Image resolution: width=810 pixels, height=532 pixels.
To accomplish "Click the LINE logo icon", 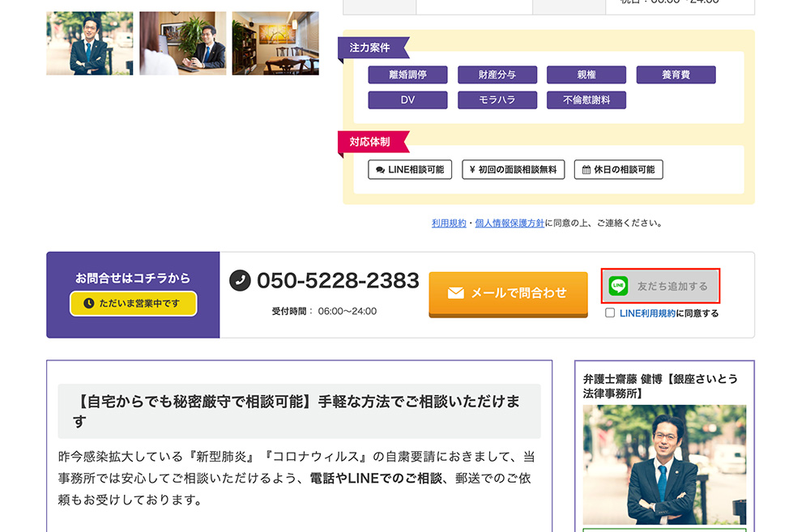I will [619, 286].
